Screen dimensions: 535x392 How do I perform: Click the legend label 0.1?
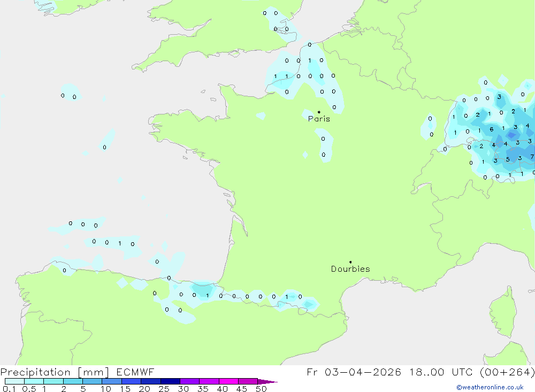(9, 389)
